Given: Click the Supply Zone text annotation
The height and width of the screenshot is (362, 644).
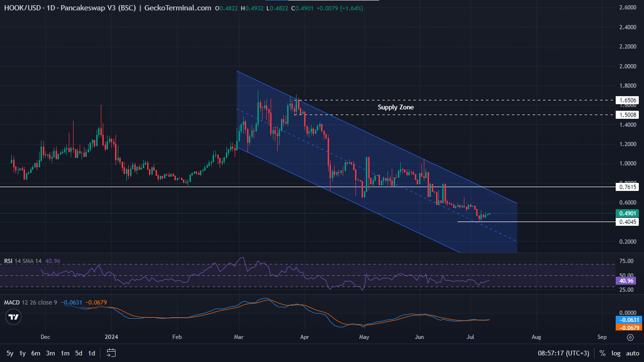Looking at the screenshot, I should tap(396, 107).
